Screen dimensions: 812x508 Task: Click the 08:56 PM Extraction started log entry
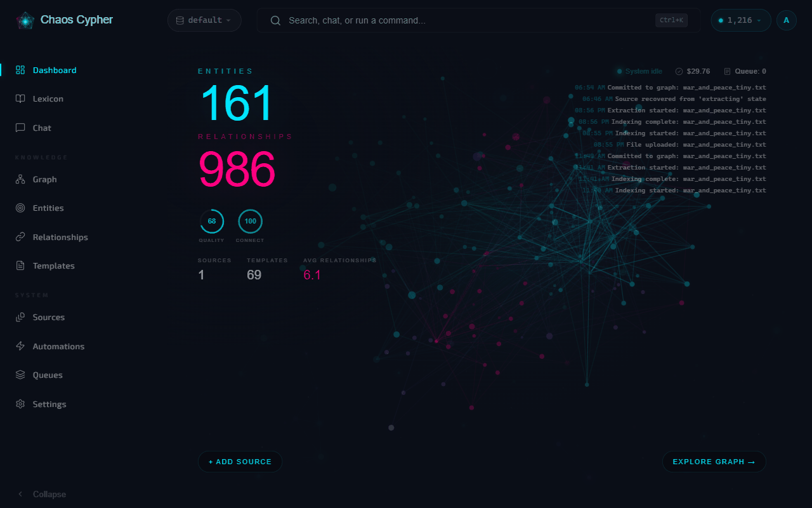click(x=671, y=110)
